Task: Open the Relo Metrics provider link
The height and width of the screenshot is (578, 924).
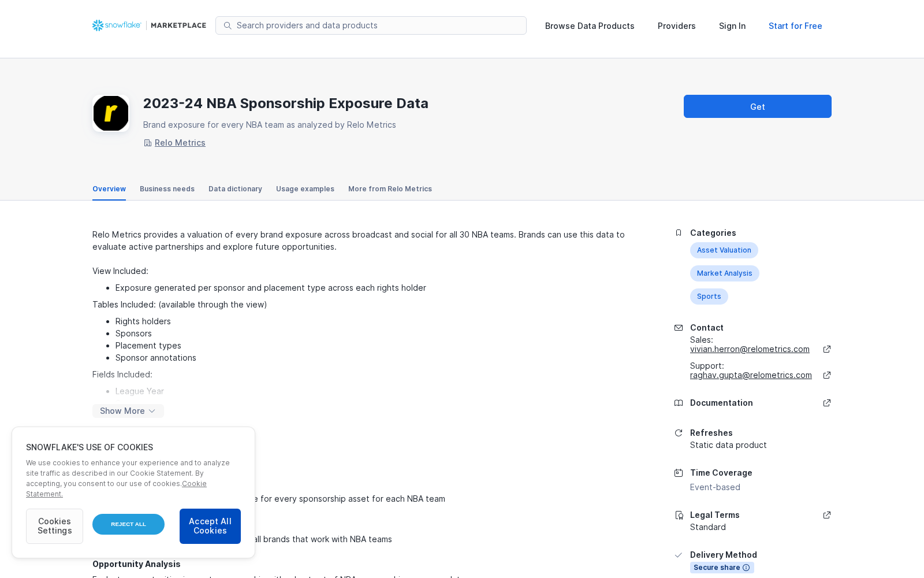Action: (180, 143)
